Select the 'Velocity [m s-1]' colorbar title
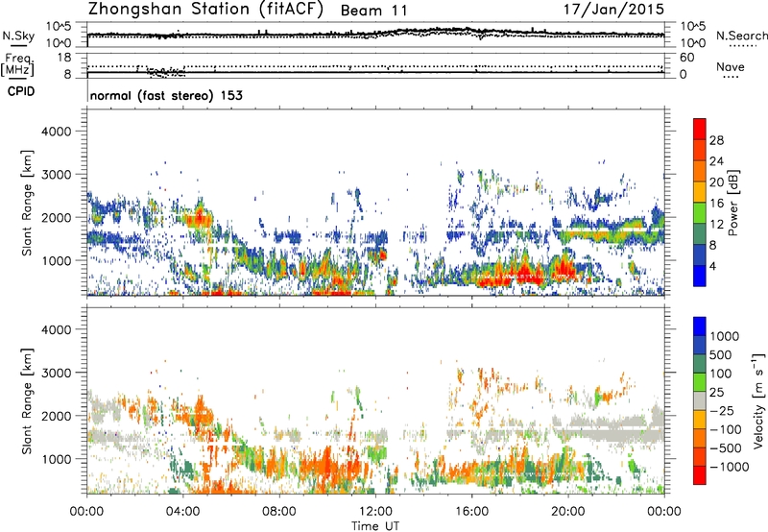This screenshot has height=532, width=768. (x=758, y=400)
